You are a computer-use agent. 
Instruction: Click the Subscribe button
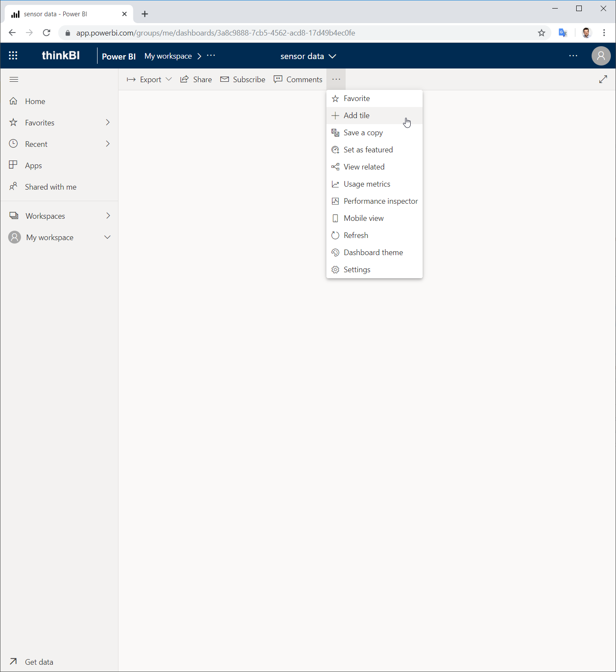point(243,79)
